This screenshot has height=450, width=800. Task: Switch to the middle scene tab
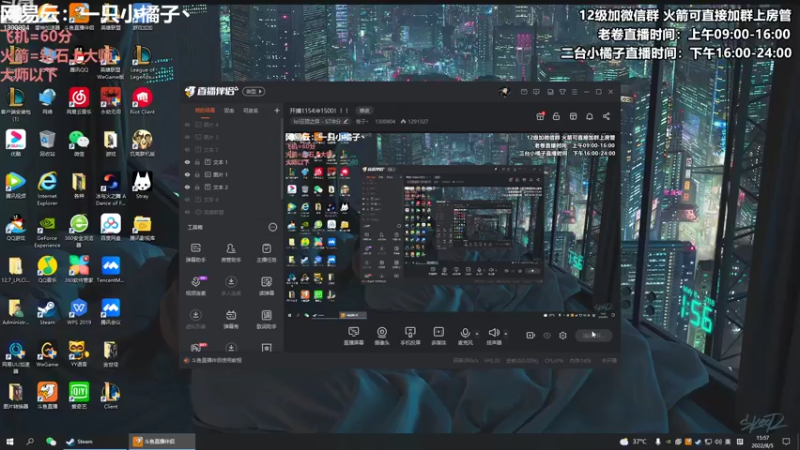[229, 110]
